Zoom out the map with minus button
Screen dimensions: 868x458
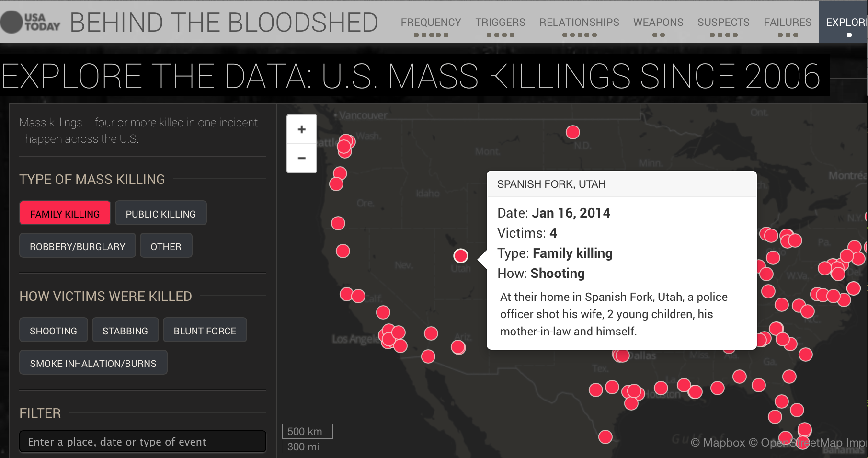pyautogui.click(x=302, y=158)
